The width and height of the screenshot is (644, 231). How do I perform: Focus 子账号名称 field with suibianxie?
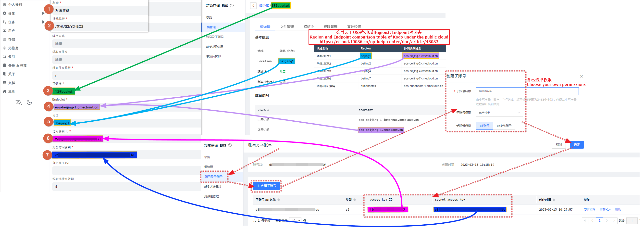pos(527,91)
